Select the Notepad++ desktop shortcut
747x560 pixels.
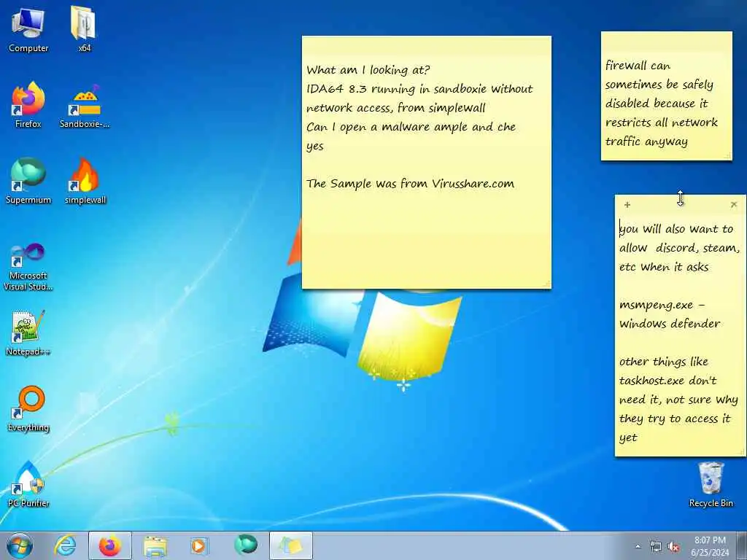pyautogui.click(x=28, y=332)
